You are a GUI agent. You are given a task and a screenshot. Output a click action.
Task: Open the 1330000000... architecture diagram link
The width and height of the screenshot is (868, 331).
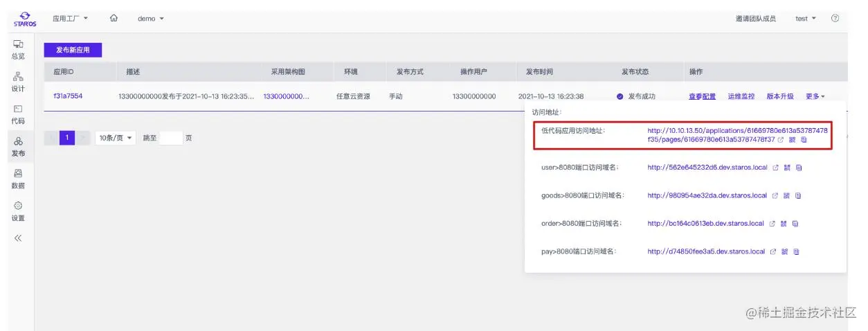click(x=286, y=96)
